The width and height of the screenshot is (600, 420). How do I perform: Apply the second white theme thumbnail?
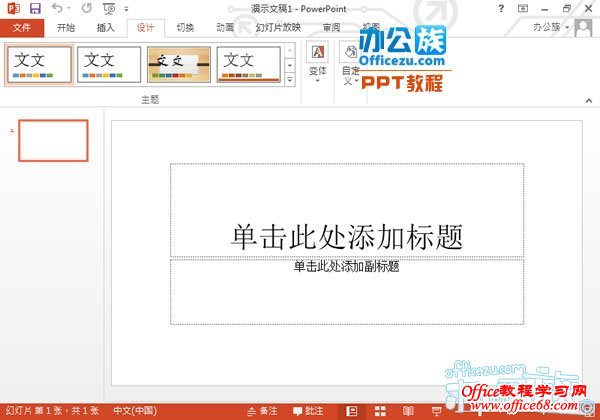(109, 64)
